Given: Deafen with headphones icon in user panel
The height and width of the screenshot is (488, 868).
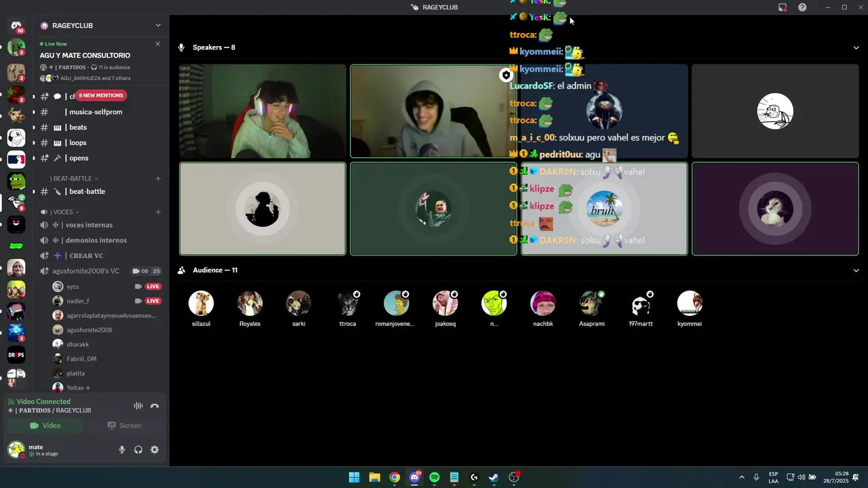Looking at the screenshot, I should (x=138, y=449).
